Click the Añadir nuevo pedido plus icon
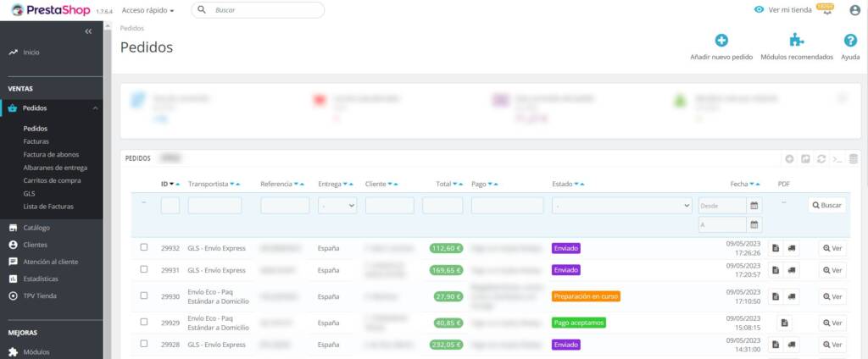Image resolution: width=868 pixels, height=359 pixels. click(x=721, y=40)
